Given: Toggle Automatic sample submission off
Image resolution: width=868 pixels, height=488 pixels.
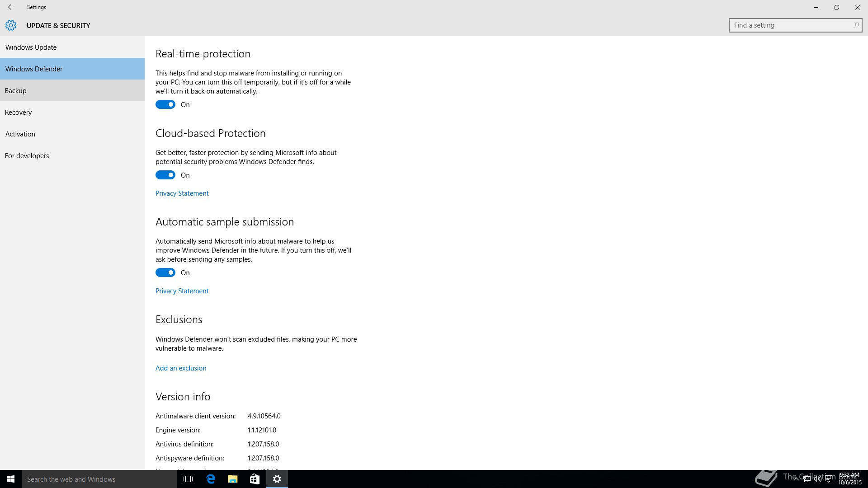Looking at the screenshot, I should pyautogui.click(x=165, y=272).
